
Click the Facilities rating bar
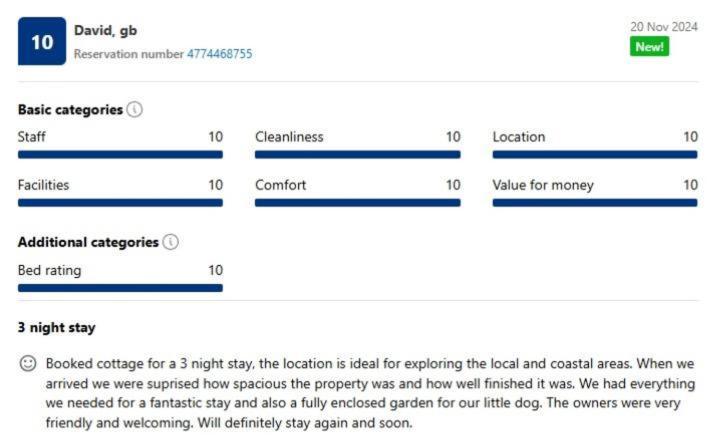[120, 203]
